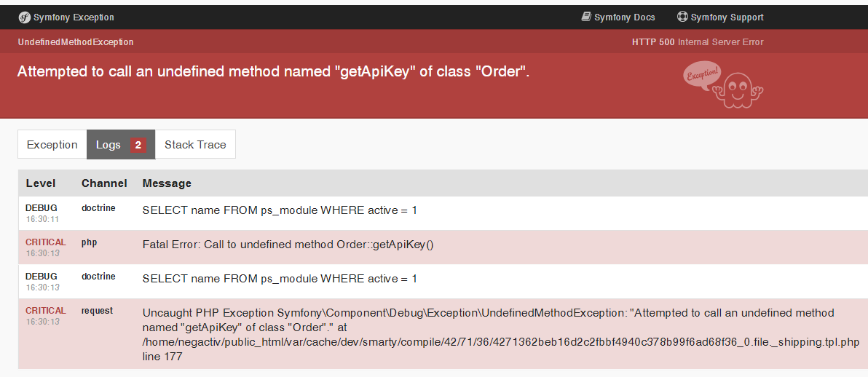Click the UndefinedMethodException class name
The image size is (868, 377).
[x=76, y=42]
